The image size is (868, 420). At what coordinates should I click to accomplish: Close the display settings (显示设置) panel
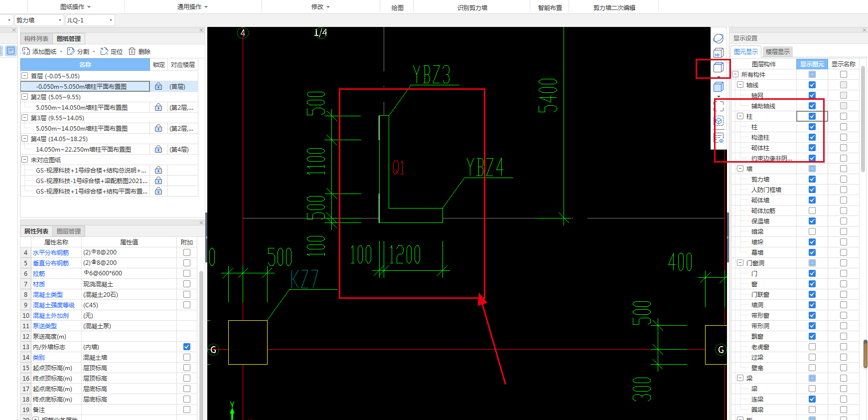click(865, 30)
